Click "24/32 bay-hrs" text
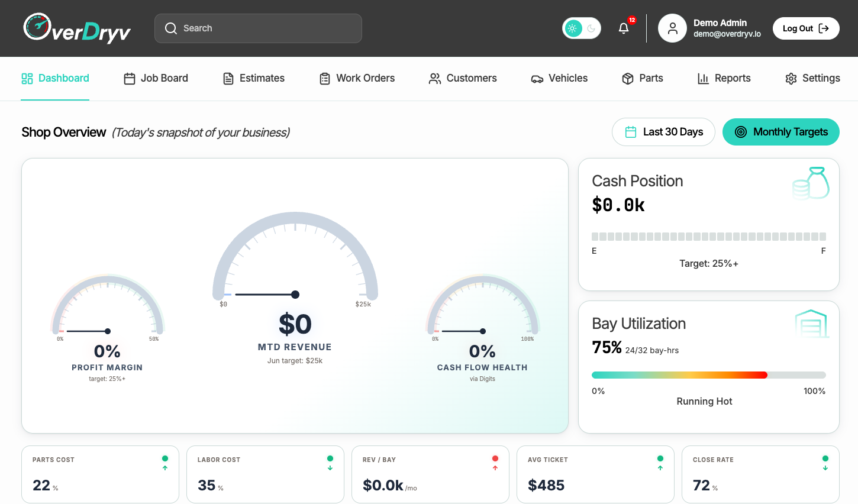Image resolution: width=858 pixels, height=504 pixels. 652,350
